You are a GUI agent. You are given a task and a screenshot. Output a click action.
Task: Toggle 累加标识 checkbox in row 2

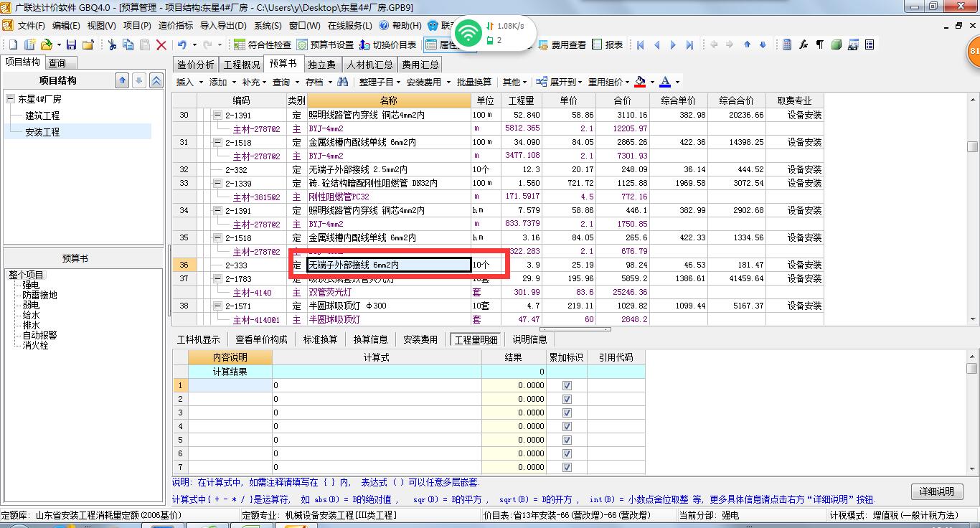click(x=567, y=399)
